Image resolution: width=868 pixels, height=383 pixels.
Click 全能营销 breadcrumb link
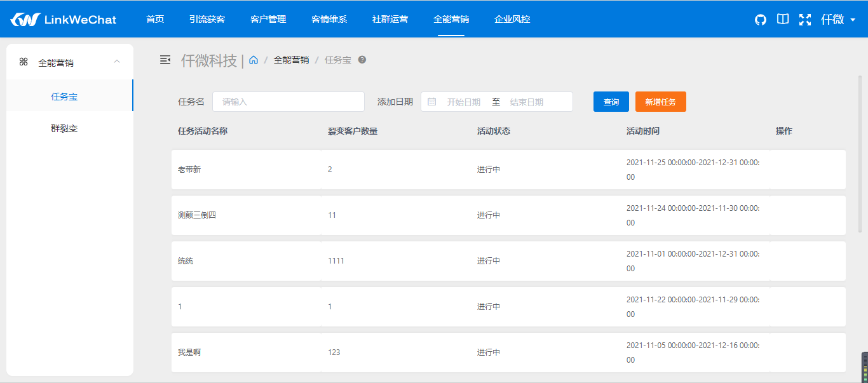click(291, 60)
